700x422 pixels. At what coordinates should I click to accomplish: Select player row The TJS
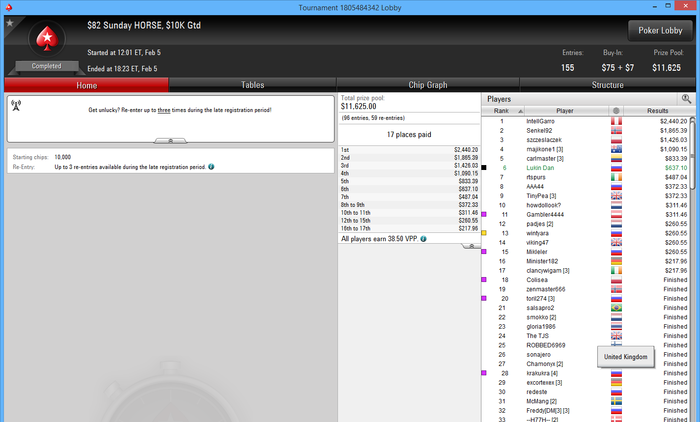pos(586,336)
